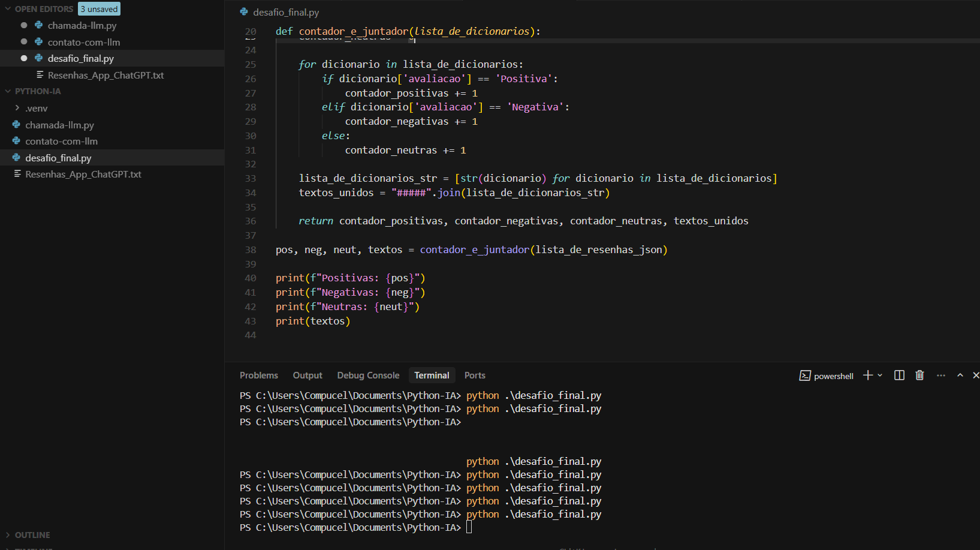Click the new terminal plus icon

click(867, 375)
